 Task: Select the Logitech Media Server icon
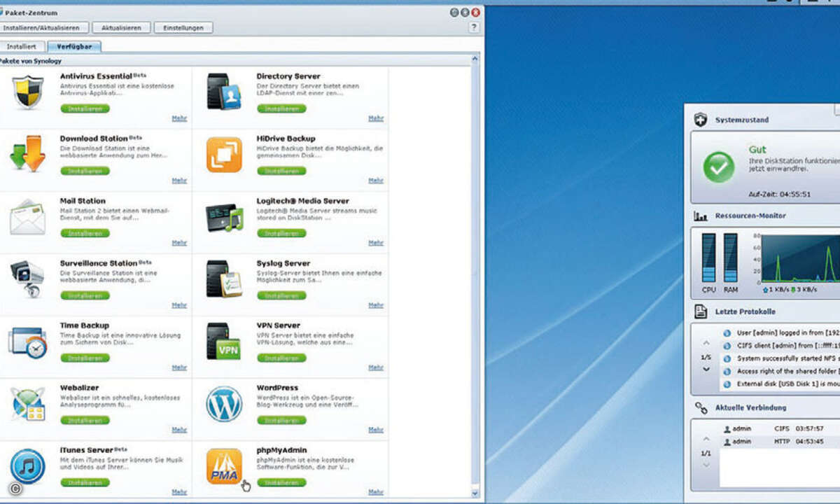[x=224, y=217]
